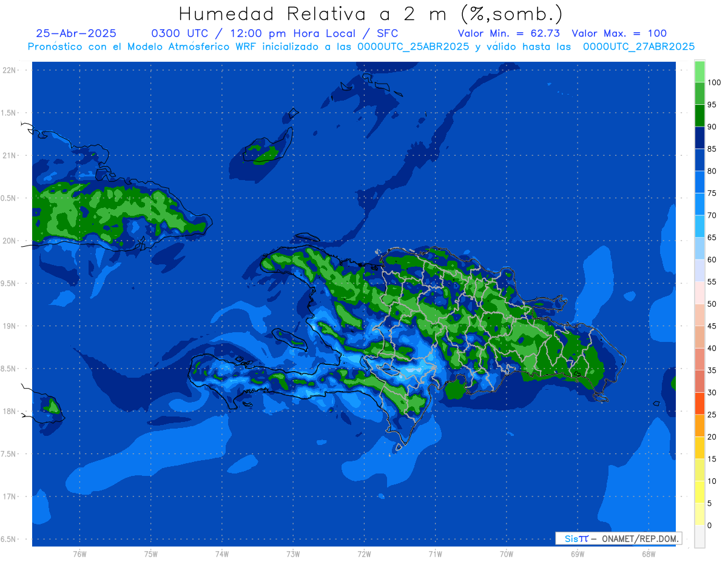Pick the pale blue legend swatch between 60 and 65
Viewport: 728px width, 562px height.
click(699, 249)
